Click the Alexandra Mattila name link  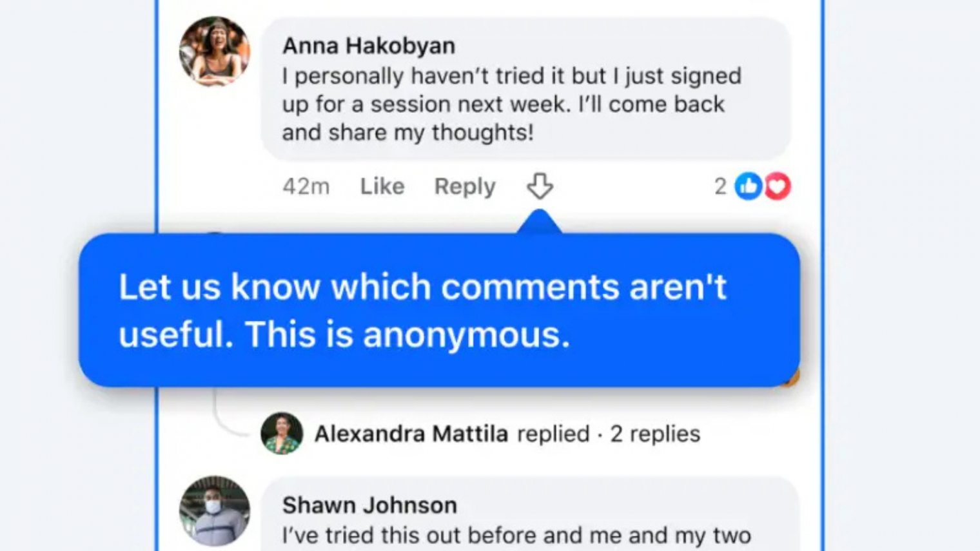click(411, 434)
